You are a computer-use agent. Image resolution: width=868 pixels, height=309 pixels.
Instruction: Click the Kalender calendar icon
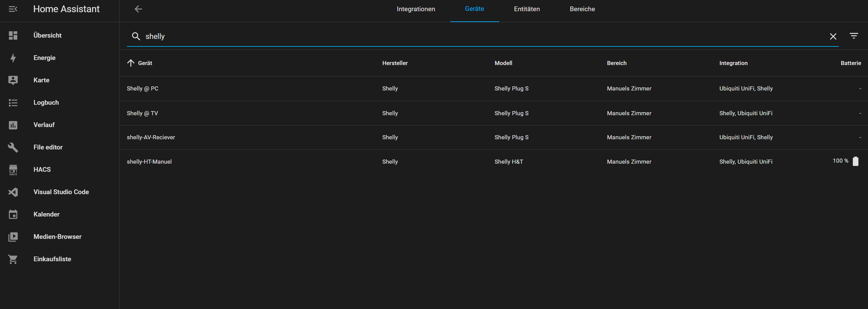13,214
